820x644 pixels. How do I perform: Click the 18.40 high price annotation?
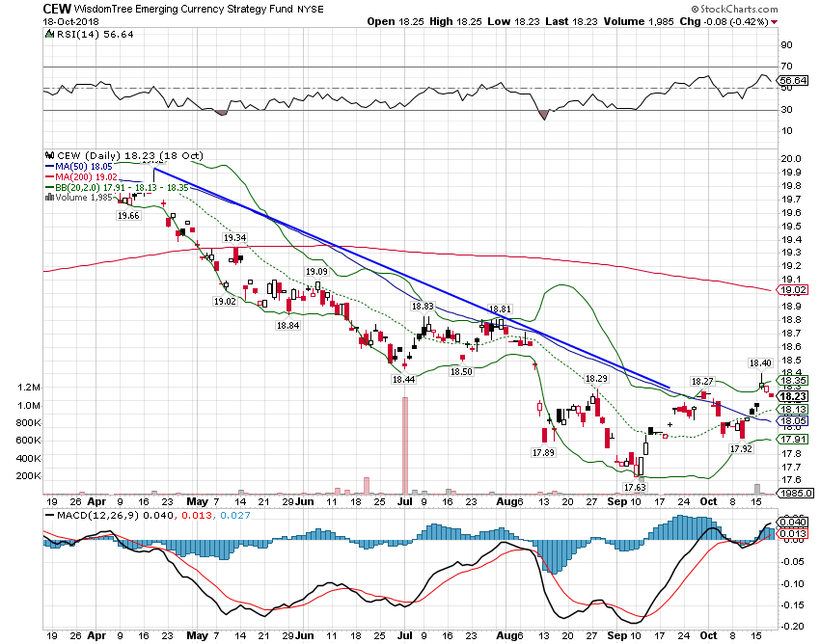(x=760, y=362)
